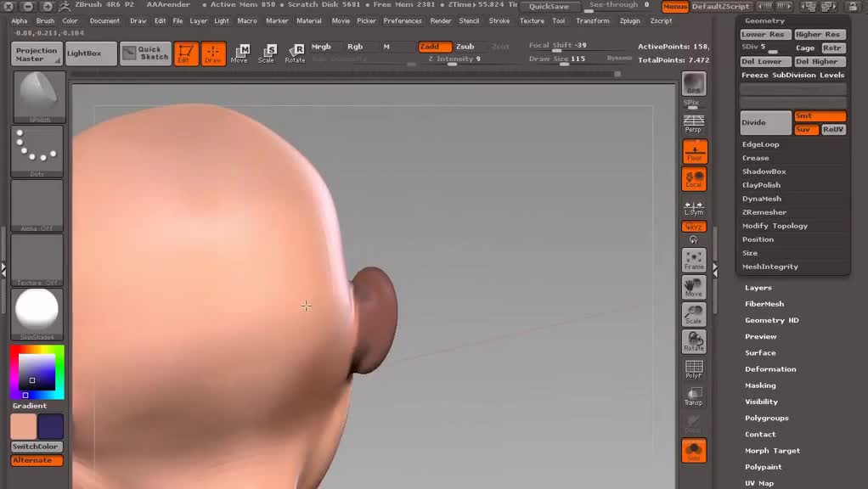868x489 pixels.
Task: Click the QuickSave button
Action: (549, 6)
